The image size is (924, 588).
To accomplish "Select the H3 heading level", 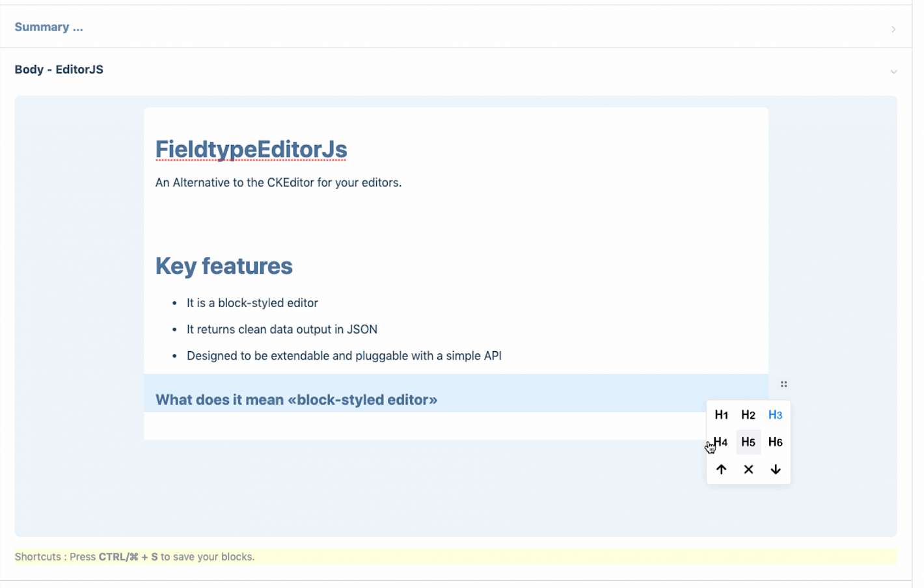I will 775,415.
